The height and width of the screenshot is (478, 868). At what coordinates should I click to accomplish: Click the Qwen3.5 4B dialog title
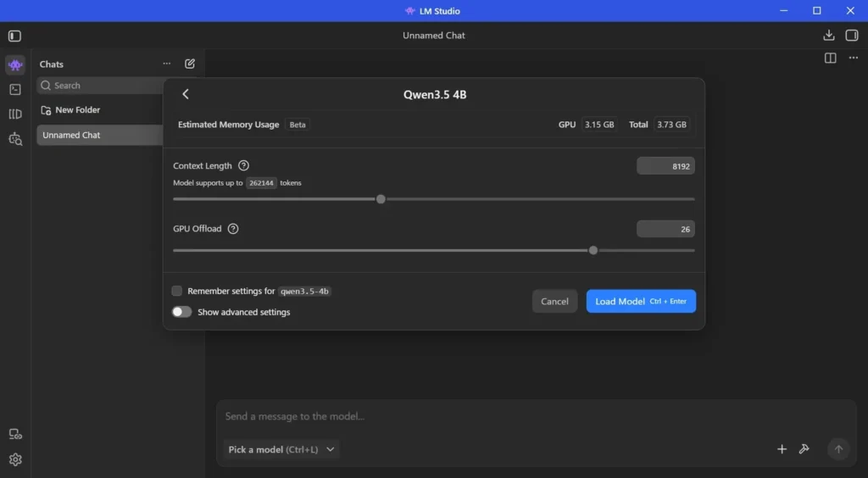[435, 95]
